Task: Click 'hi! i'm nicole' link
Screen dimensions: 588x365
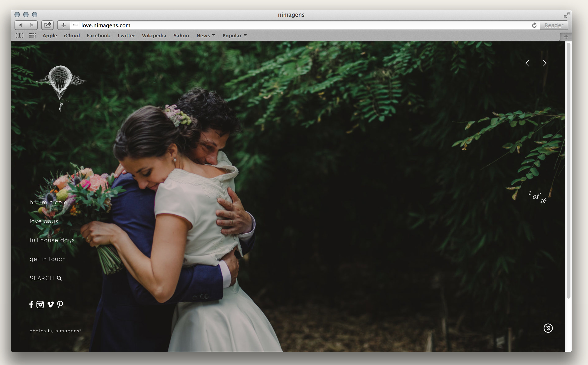Action: tap(48, 202)
